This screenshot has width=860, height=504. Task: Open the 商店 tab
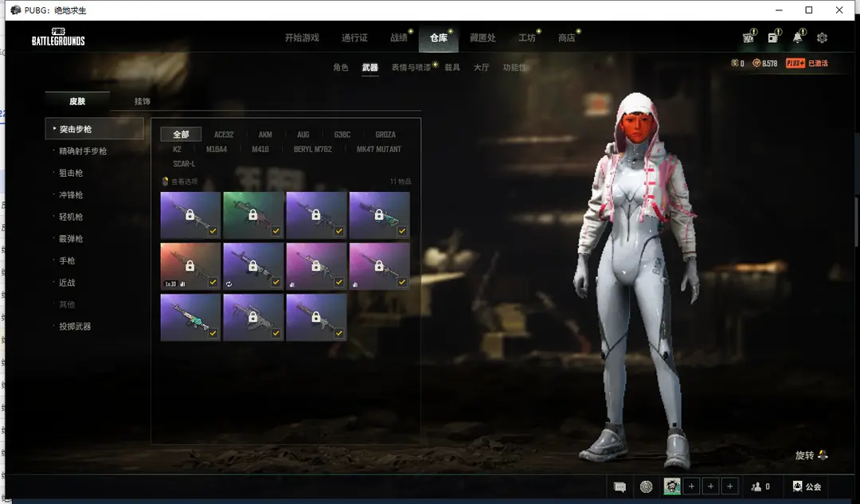(567, 38)
